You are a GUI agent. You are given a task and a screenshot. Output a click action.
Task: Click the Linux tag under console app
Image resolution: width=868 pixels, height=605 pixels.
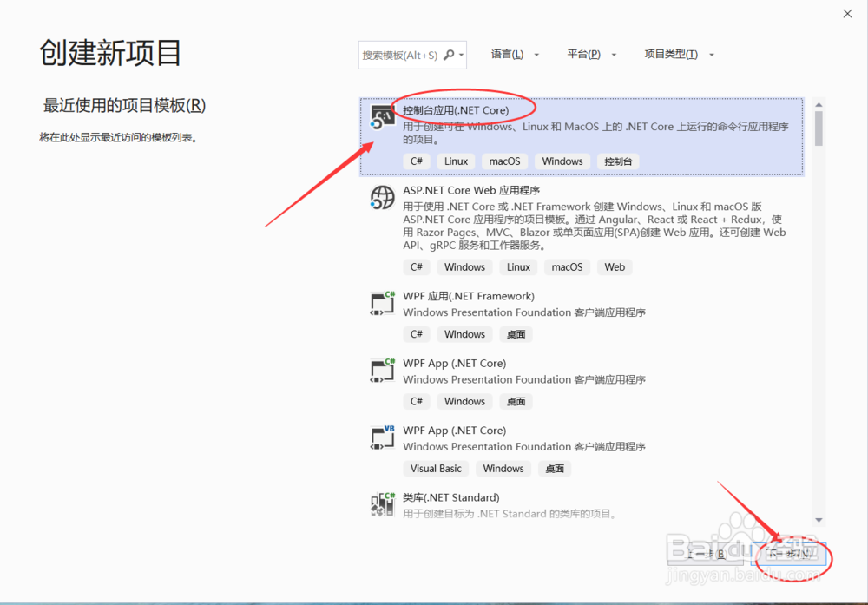457,161
